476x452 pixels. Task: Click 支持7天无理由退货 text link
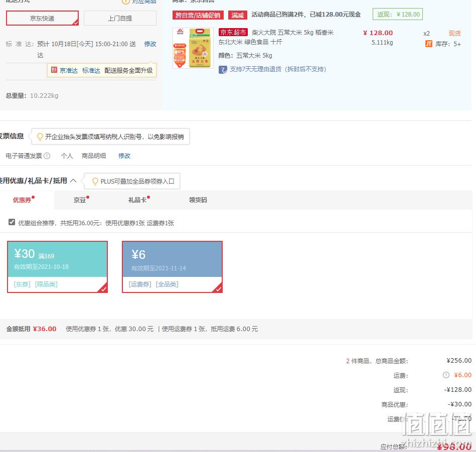(278, 69)
